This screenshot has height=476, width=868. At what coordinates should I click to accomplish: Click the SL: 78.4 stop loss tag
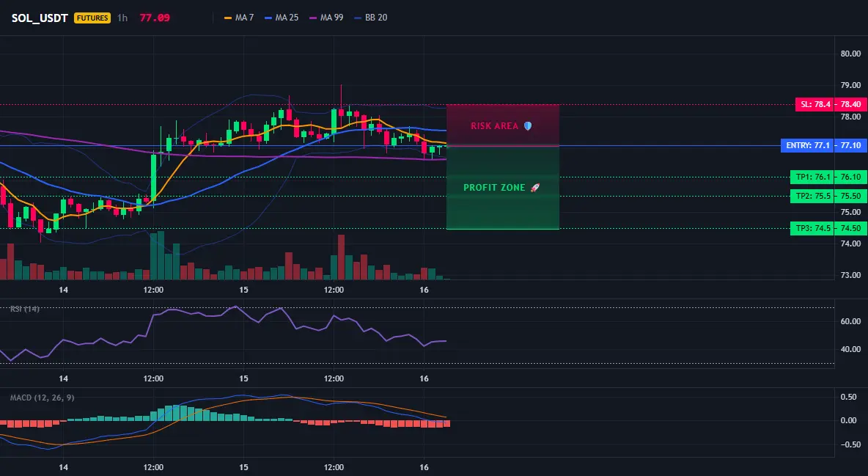814,104
